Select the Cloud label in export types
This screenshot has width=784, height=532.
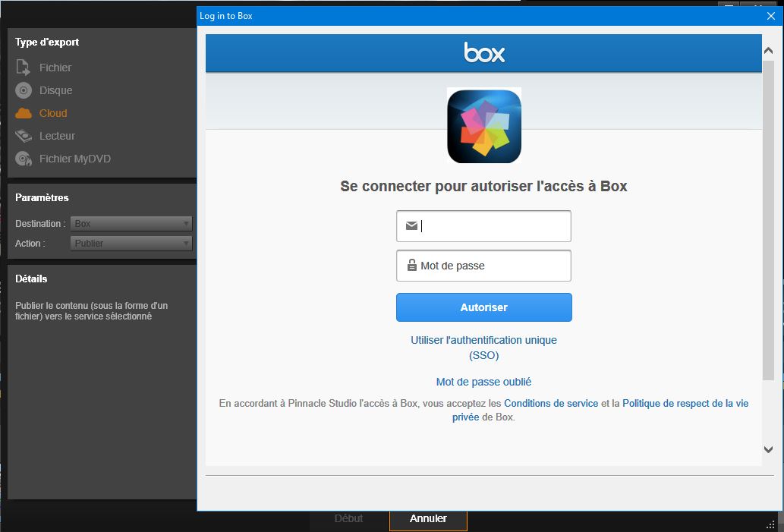(53, 114)
